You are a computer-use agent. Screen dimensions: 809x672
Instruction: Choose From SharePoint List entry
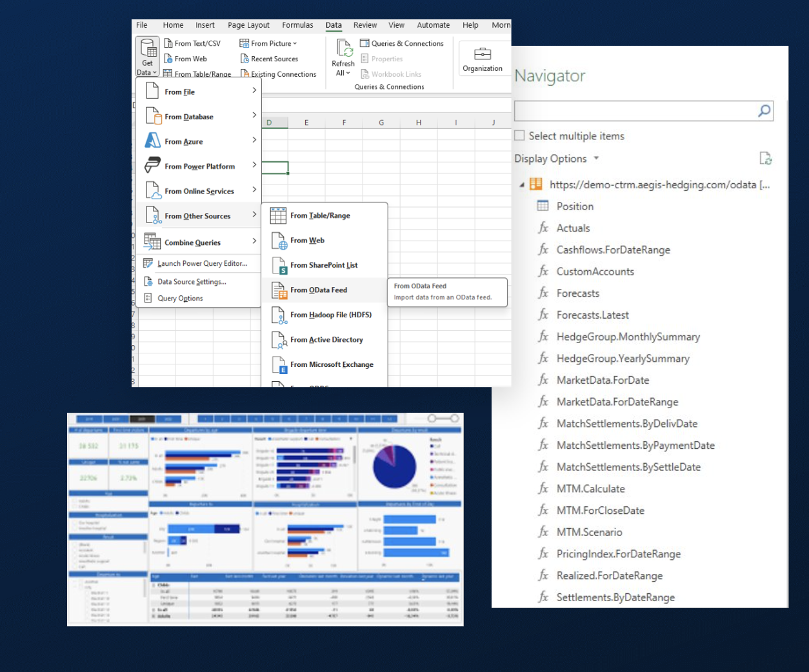click(x=323, y=265)
